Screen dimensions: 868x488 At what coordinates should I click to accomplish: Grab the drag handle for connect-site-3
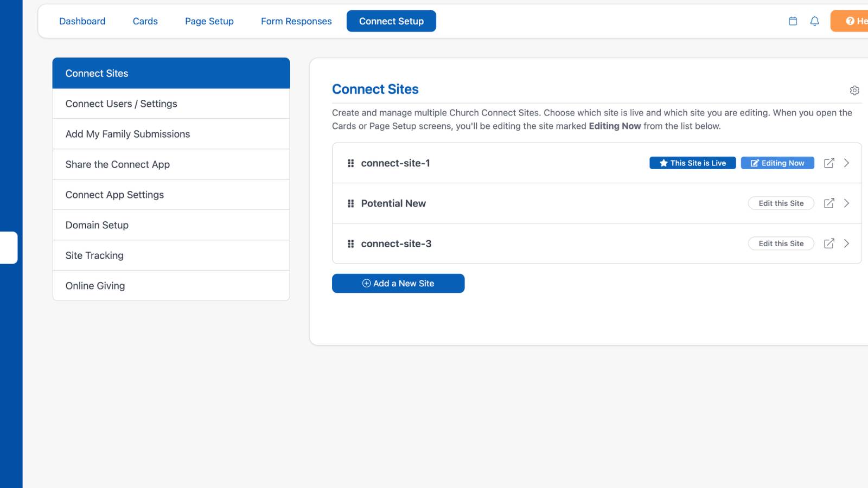(350, 243)
